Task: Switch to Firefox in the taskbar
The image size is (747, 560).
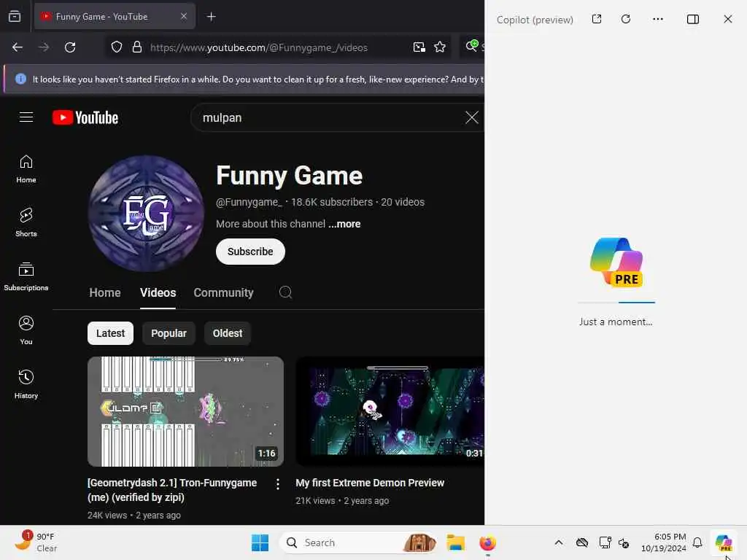Action: click(487, 542)
